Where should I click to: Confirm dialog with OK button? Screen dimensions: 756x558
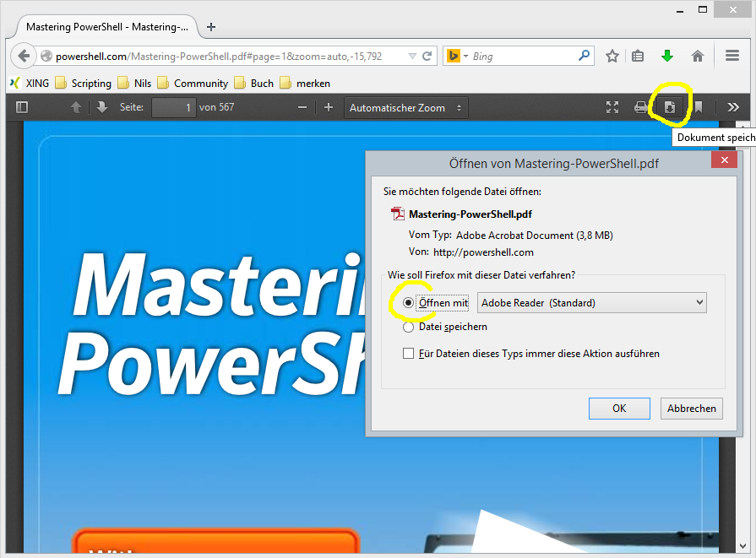[619, 409]
